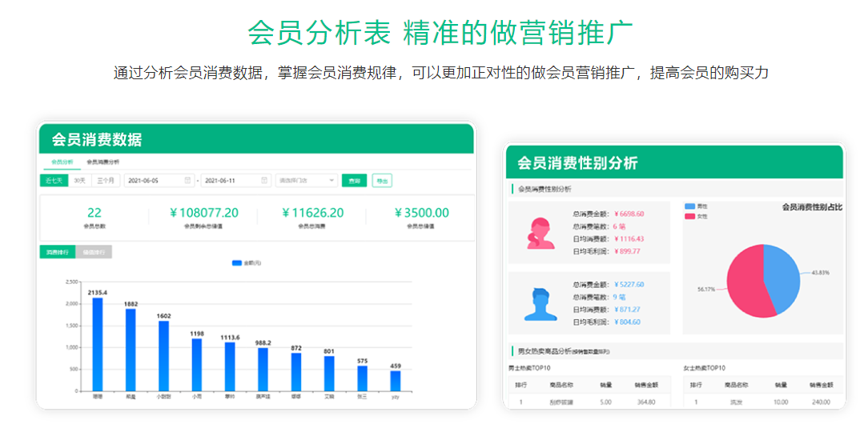Click the green 查询 button
The height and width of the screenshot is (436, 868).
pos(354,181)
